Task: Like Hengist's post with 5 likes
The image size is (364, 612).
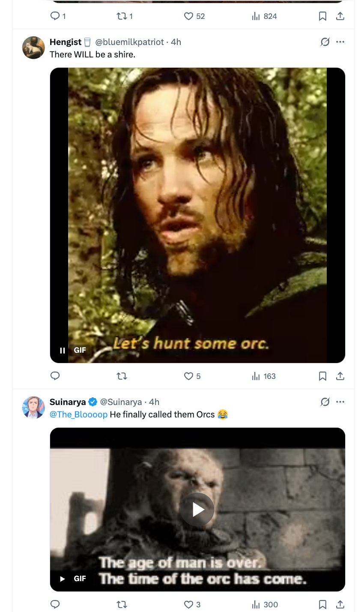Action: 189,376
